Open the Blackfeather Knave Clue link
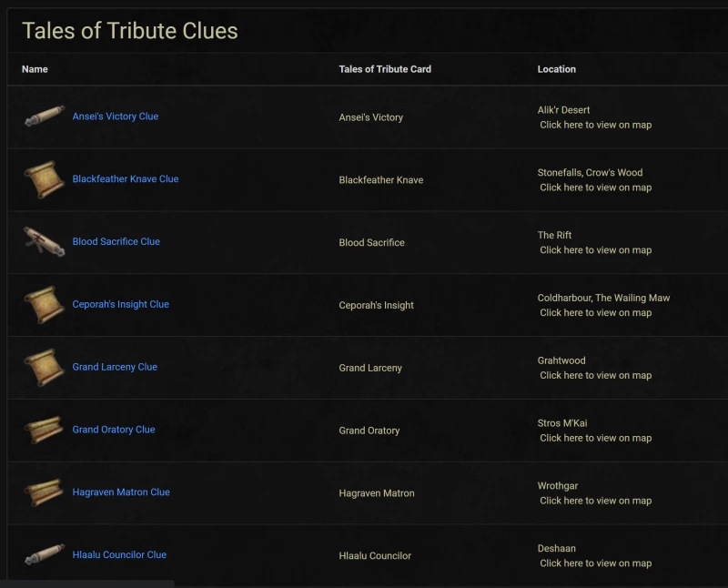Screen dimensions: 728x588 click(x=126, y=178)
